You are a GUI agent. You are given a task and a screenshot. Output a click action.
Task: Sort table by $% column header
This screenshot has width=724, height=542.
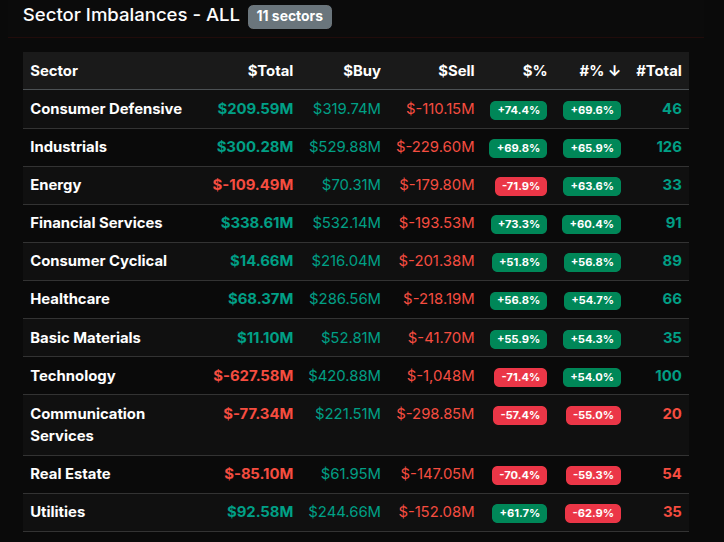coord(534,71)
